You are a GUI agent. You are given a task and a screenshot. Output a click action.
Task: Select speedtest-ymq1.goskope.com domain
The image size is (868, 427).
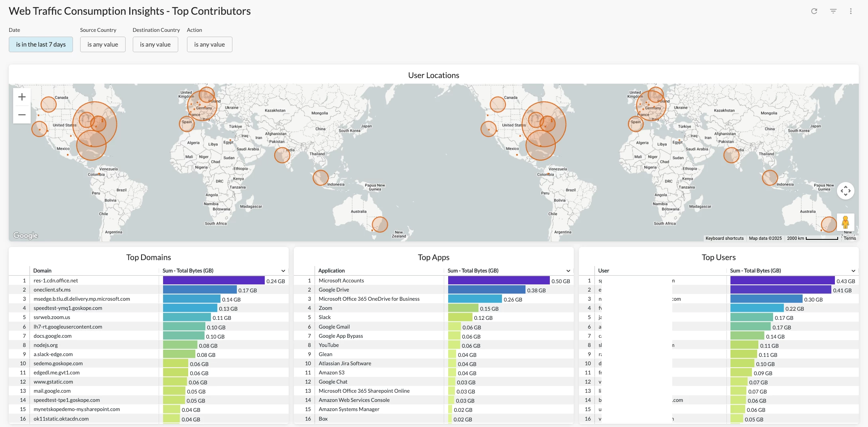[x=68, y=308]
